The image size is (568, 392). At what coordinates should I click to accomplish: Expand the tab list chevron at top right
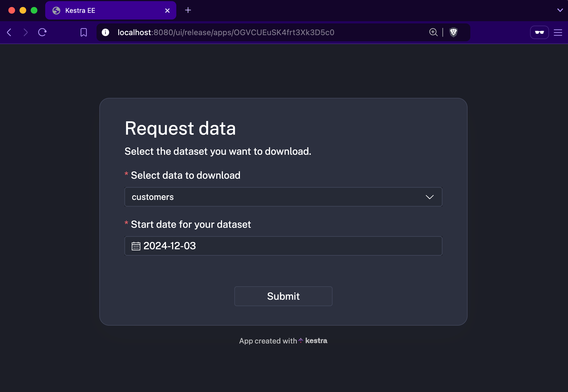coord(560,10)
